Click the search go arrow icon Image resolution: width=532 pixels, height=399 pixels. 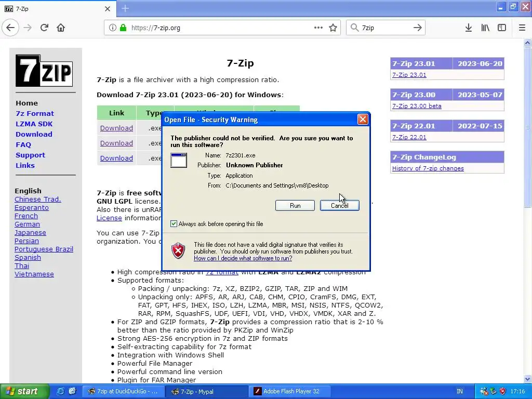(x=418, y=28)
